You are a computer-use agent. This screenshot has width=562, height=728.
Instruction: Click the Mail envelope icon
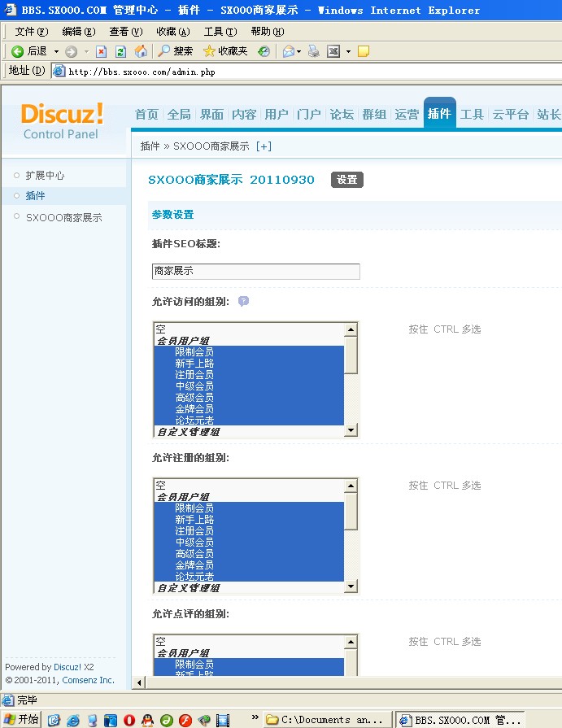288,51
